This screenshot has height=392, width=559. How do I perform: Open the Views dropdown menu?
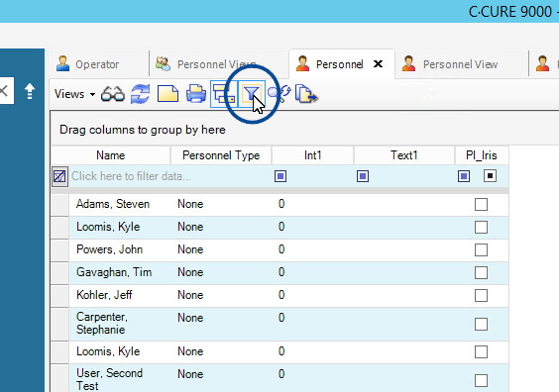pos(74,94)
